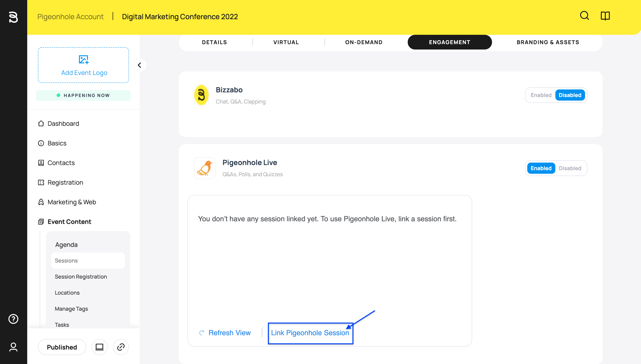Set Bizzabo engagement to Enabled

(x=541, y=95)
